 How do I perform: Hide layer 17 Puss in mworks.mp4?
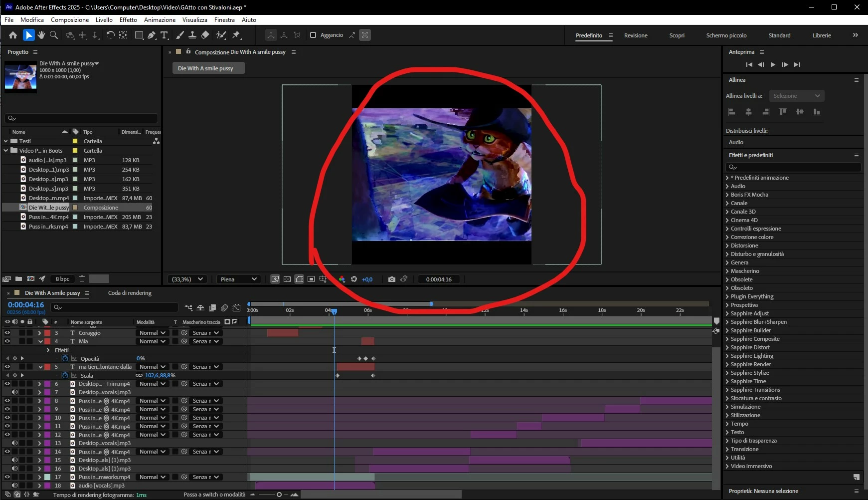7,477
